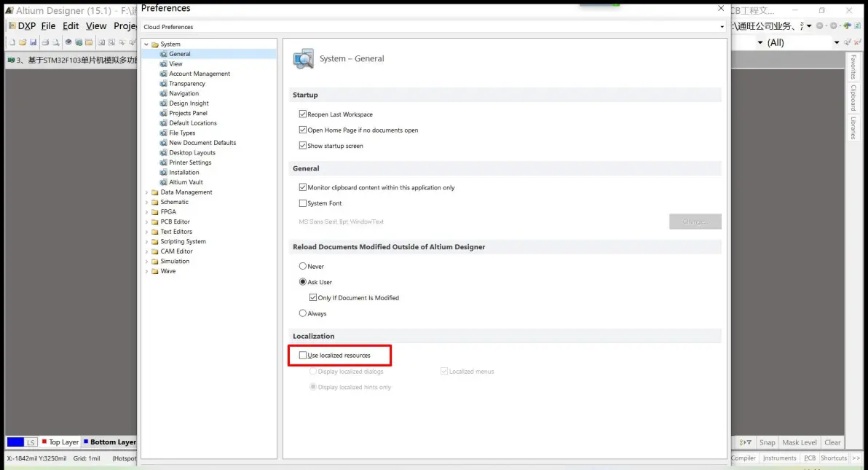Viewport: 868px width, 470px height.
Task: Click the DXP menu icon
Action: pyautogui.click(x=12, y=26)
